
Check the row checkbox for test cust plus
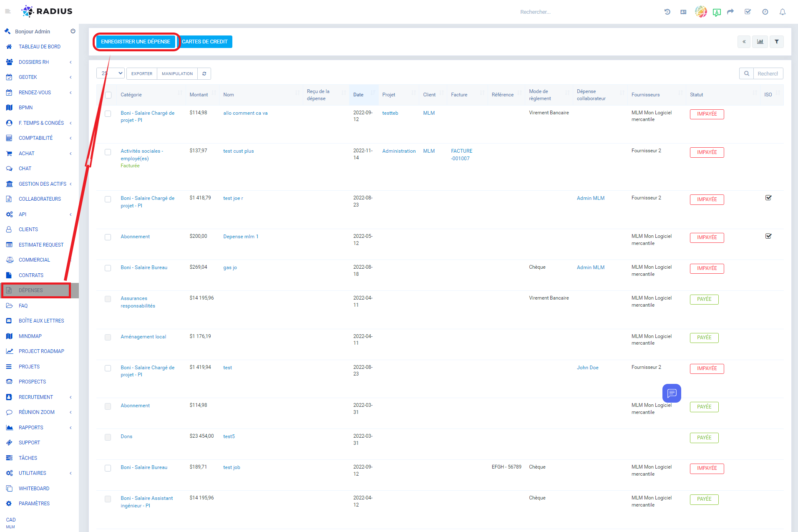pos(108,152)
